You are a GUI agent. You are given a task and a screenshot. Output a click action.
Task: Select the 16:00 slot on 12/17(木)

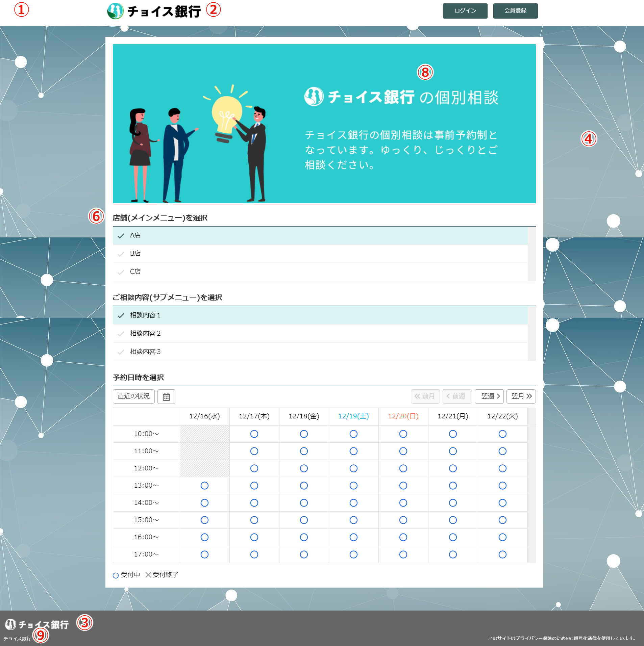tap(254, 537)
